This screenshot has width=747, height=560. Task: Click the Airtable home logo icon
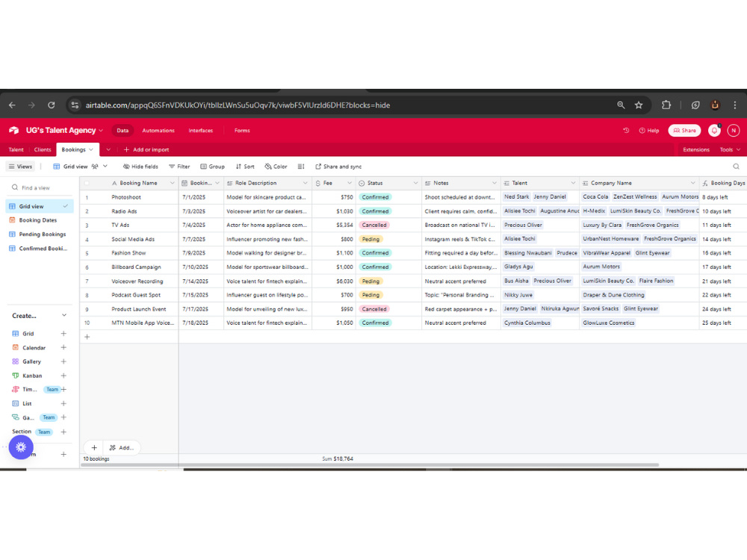click(13, 131)
